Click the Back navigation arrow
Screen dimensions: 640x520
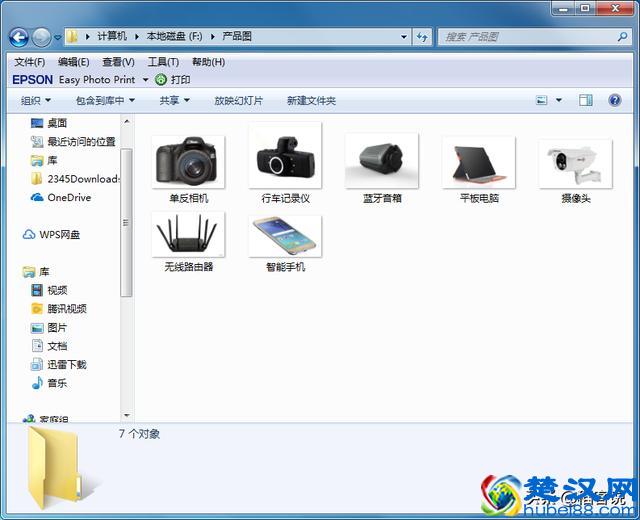point(19,38)
